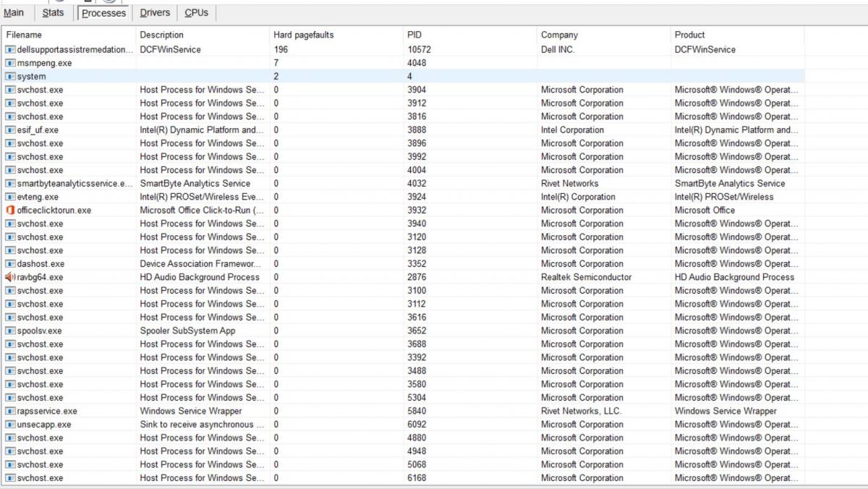This screenshot has width=868, height=489.
Task: Switch to the Main tab
Action: (14, 12)
